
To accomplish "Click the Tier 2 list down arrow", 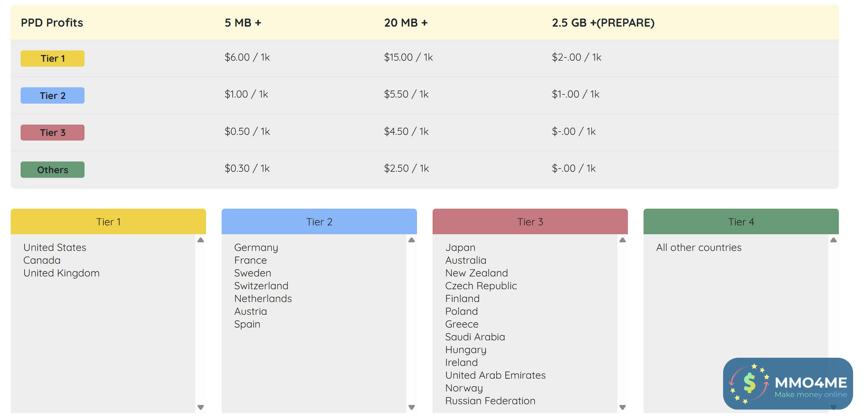I will pyautogui.click(x=412, y=407).
